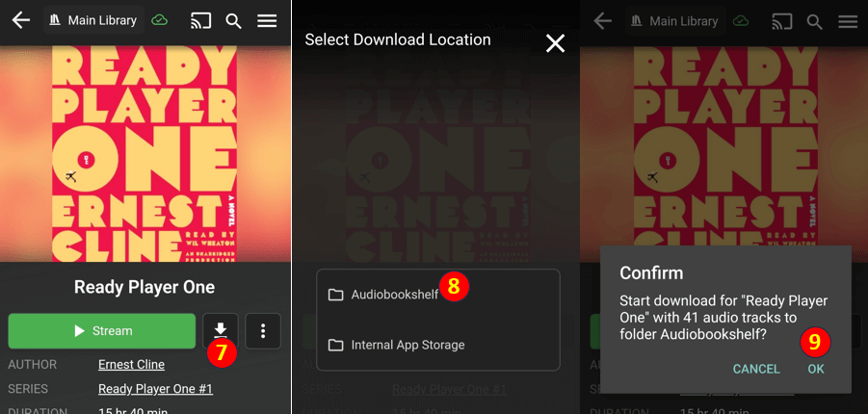Tap the download icon button beside Stream

[x=221, y=331]
